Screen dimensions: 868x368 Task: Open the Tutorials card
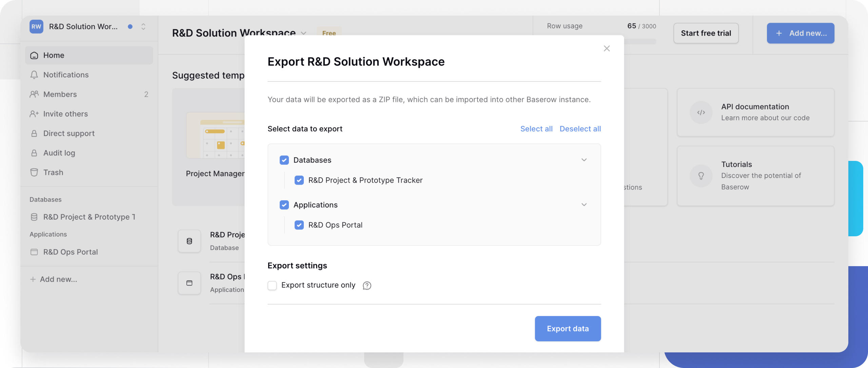755,176
